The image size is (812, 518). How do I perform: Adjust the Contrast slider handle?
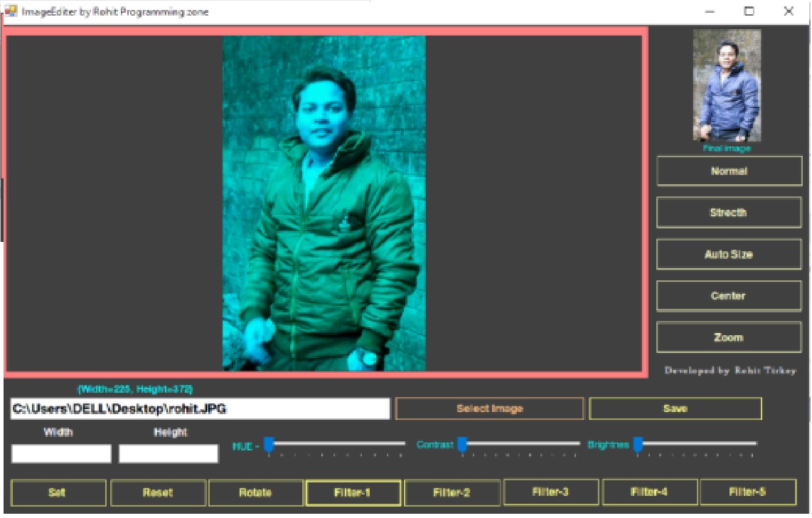463,444
